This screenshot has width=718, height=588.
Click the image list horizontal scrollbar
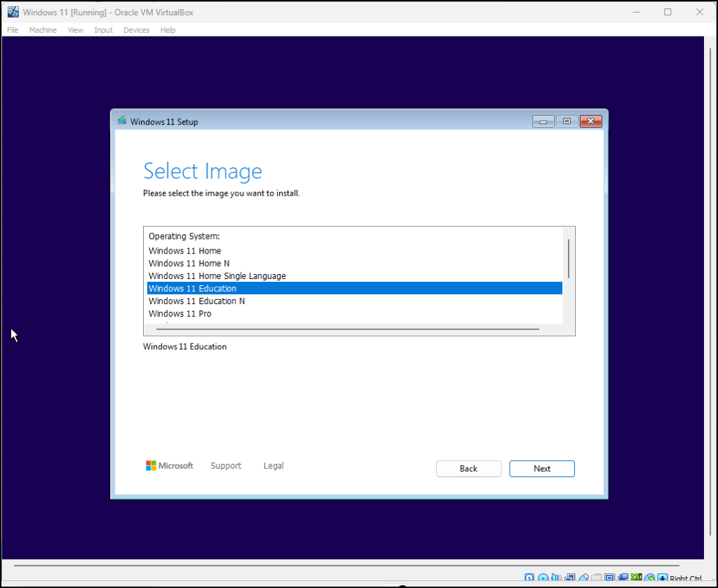348,329
